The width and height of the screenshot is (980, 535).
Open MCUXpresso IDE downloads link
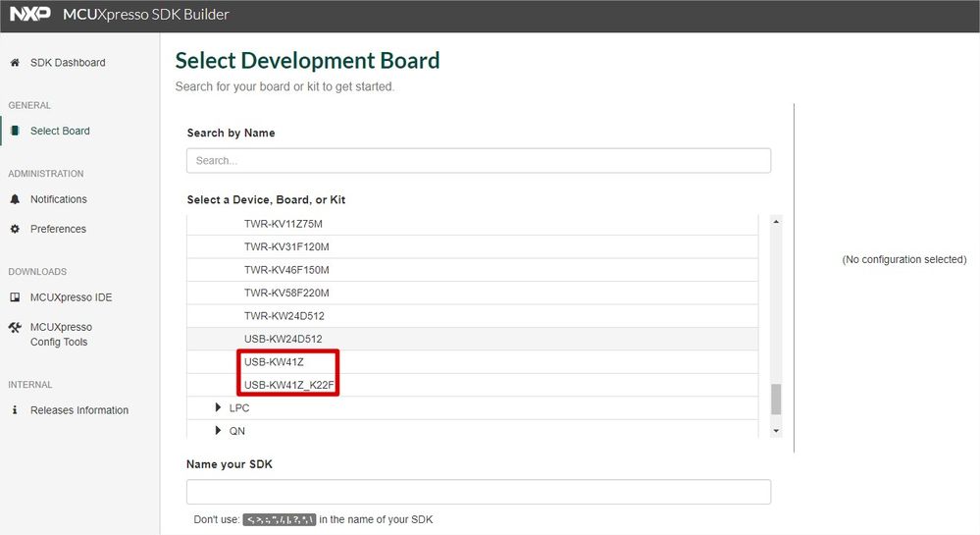[x=72, y=297]
